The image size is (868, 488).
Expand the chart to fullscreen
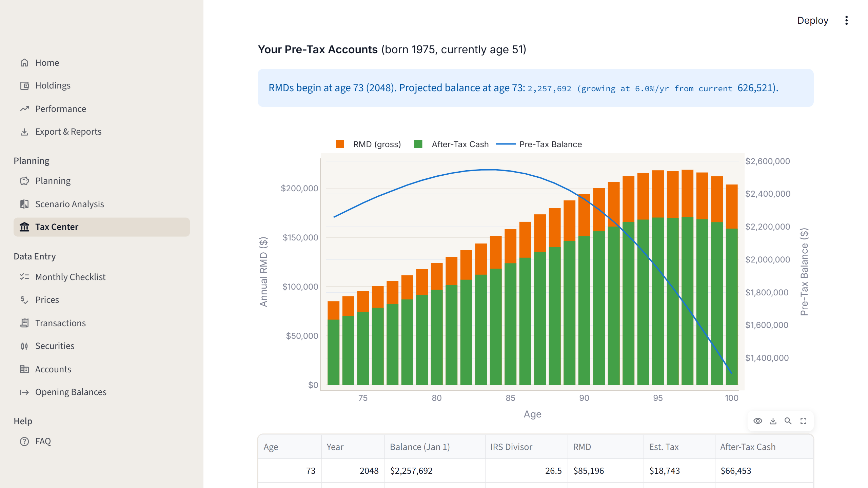pos(803,421)
